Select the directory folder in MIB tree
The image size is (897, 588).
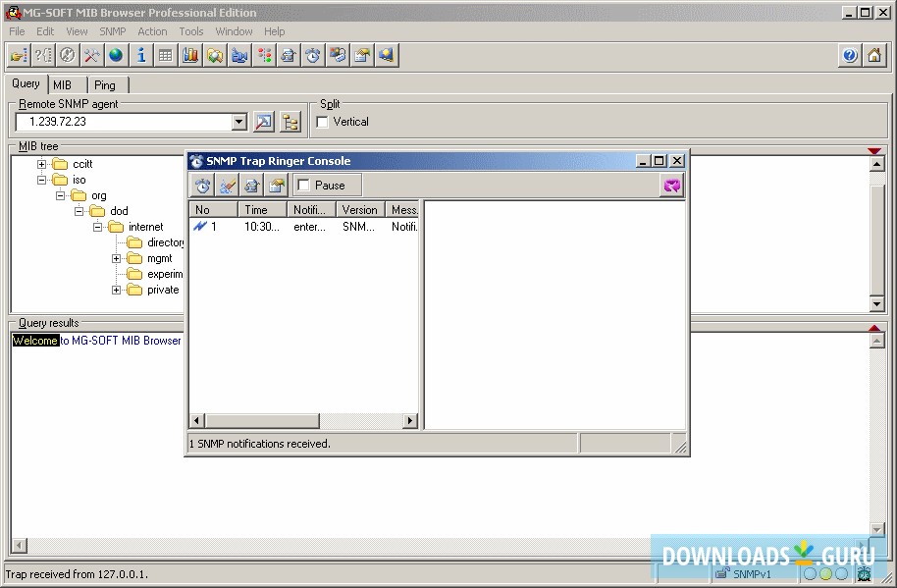tap(154, 242)
